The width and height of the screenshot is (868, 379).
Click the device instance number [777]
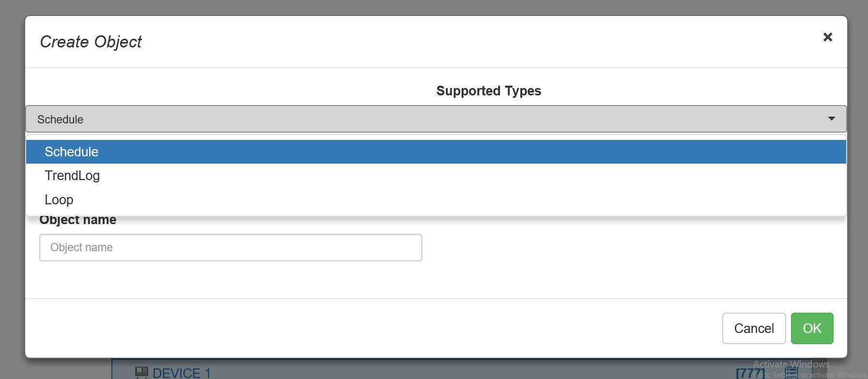750,373
